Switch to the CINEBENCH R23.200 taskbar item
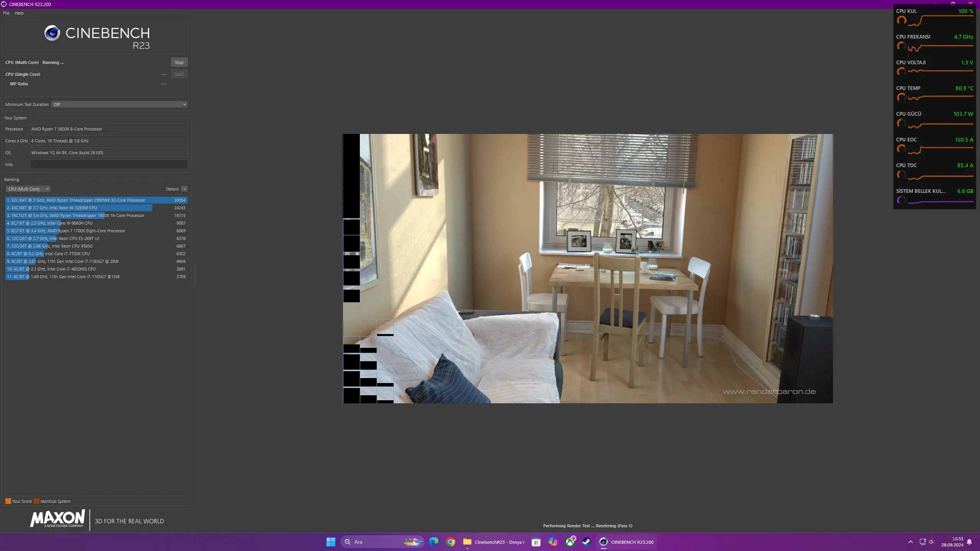The height and width of the screenshot is (551, 980). (627, 542)
